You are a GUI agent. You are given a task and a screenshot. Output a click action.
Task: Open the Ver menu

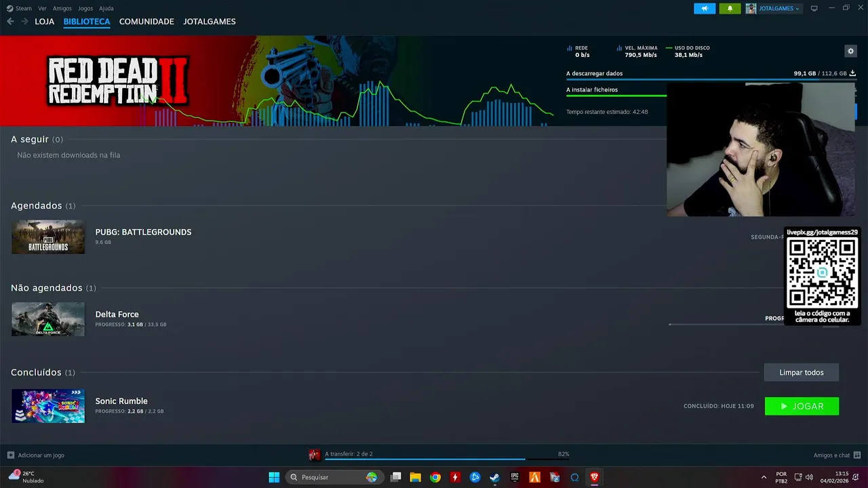(x=42, y=8)
